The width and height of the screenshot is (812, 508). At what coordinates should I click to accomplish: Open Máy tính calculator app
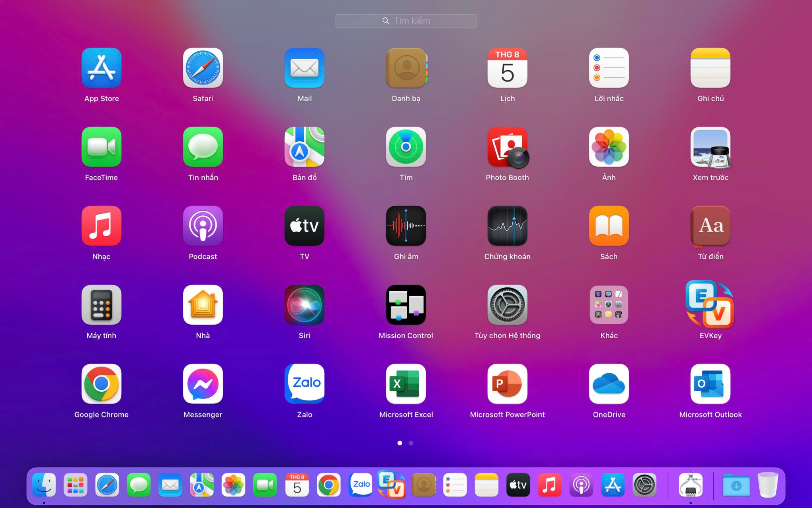(101, 305)
